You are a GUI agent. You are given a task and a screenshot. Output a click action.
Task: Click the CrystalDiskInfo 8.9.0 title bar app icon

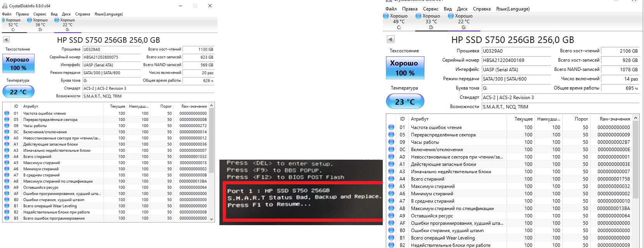coord(5,6)
